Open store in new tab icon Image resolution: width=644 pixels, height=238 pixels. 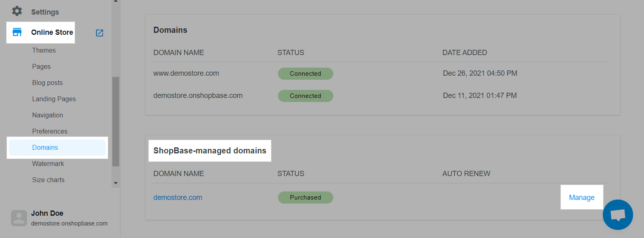pyautogui.click(x=99, y=33)
